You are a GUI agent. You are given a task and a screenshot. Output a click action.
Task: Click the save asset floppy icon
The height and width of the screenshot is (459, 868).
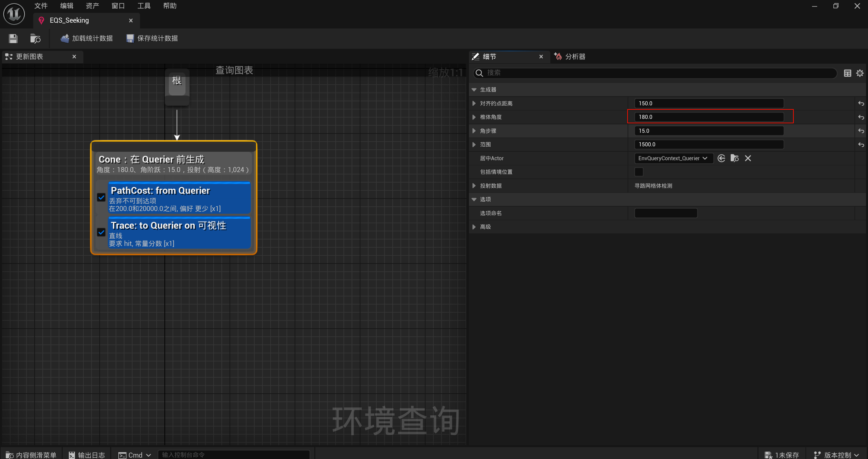coord(13,38)
